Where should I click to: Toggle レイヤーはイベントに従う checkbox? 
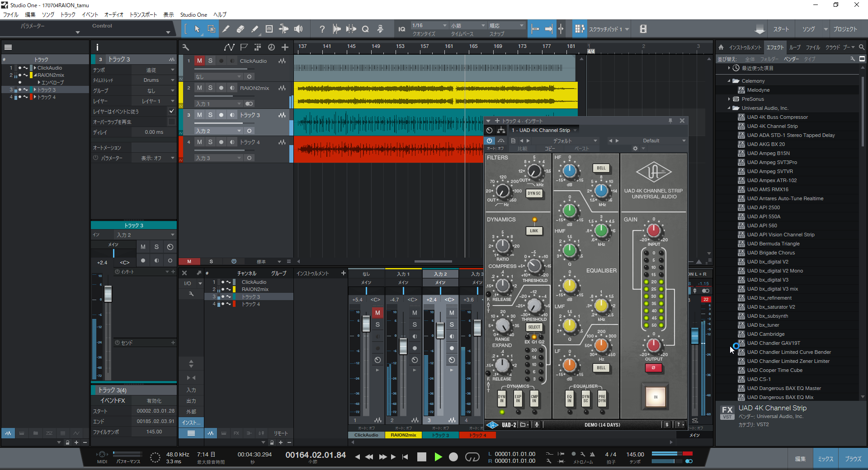(171, 111)
